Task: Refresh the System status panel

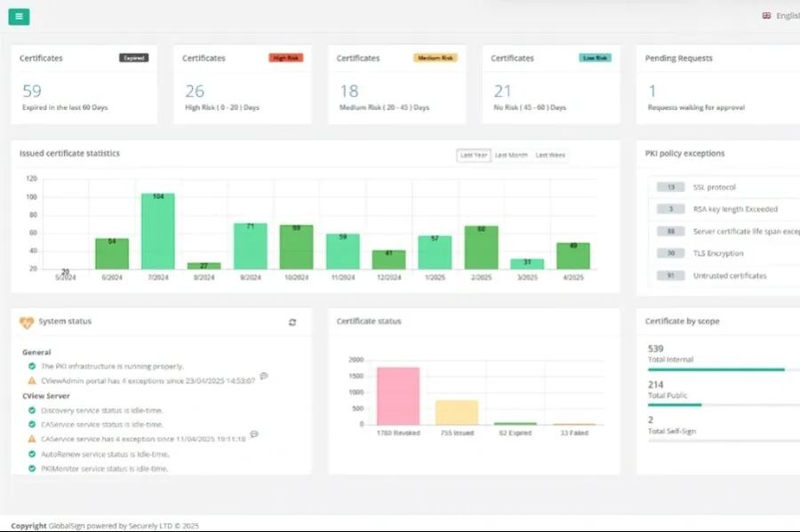Action: click(292, 322)
